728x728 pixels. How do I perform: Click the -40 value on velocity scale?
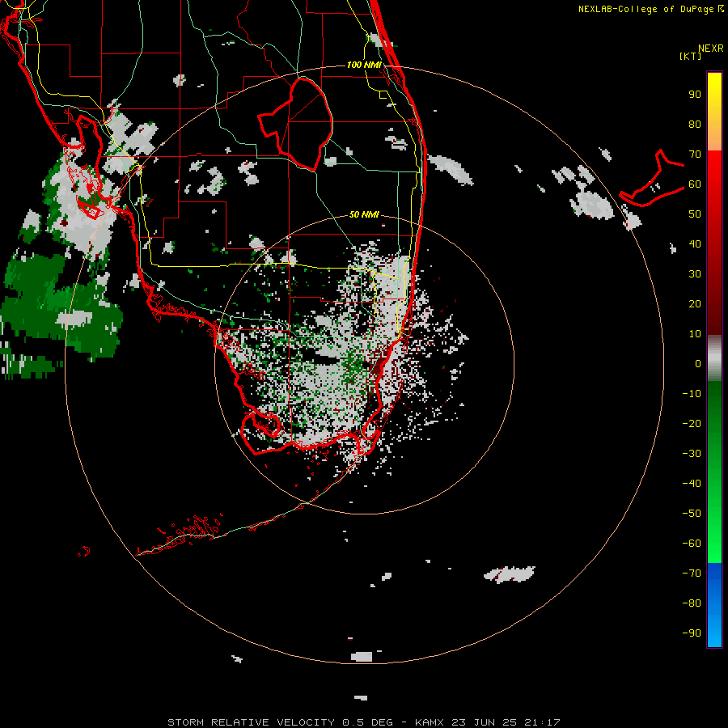[692, 484]
